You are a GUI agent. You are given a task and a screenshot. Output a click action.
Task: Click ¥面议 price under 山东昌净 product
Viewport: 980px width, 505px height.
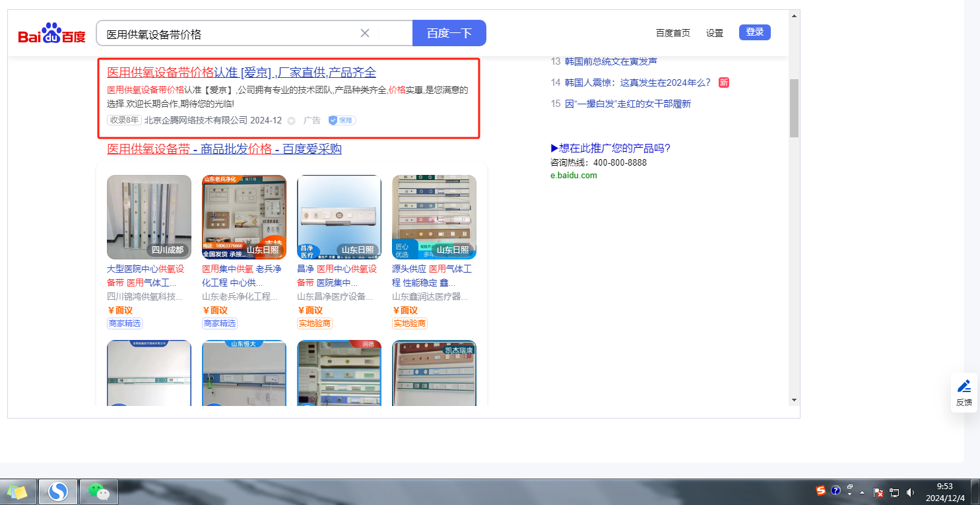310,310
